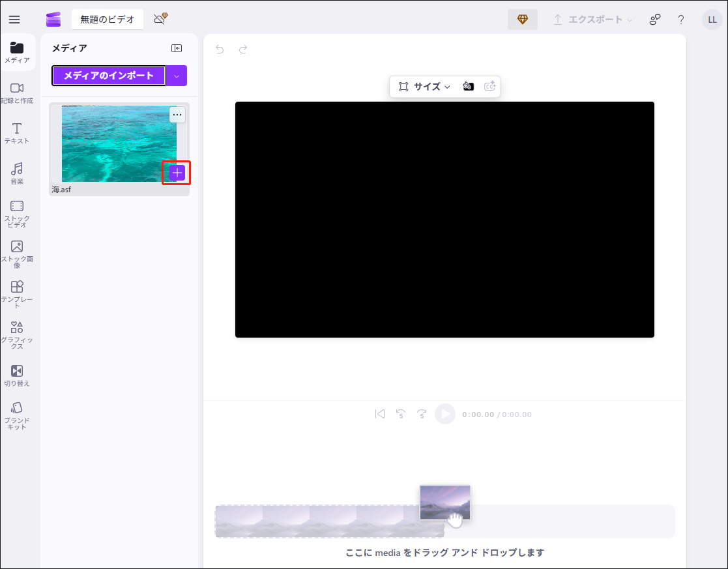Click the メディアのインポート import button
728x569 pixels.
click(108, 76)
